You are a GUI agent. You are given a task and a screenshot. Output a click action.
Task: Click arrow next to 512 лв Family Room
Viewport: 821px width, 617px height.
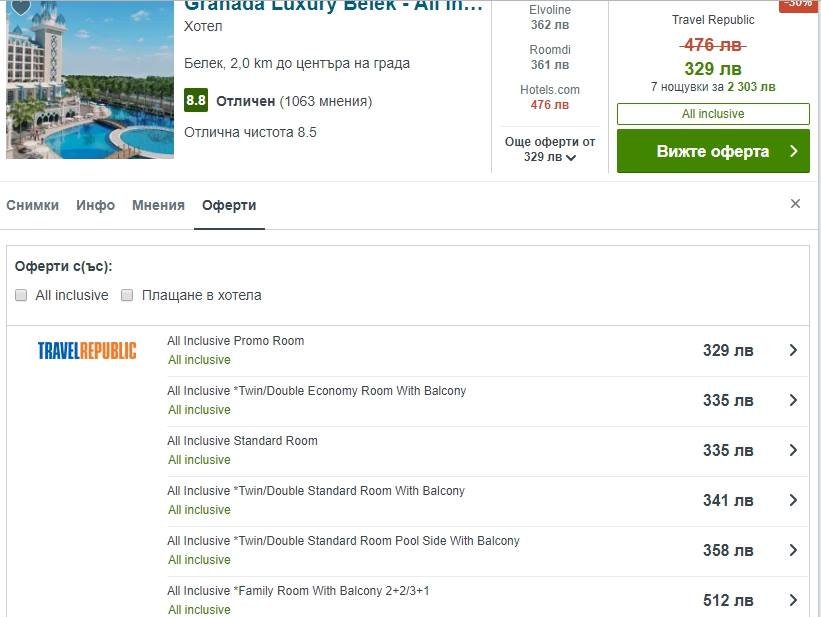[793, 600]
